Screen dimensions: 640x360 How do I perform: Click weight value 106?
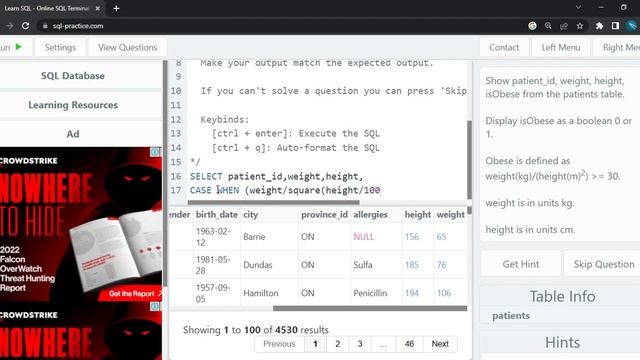click(444, 293)
